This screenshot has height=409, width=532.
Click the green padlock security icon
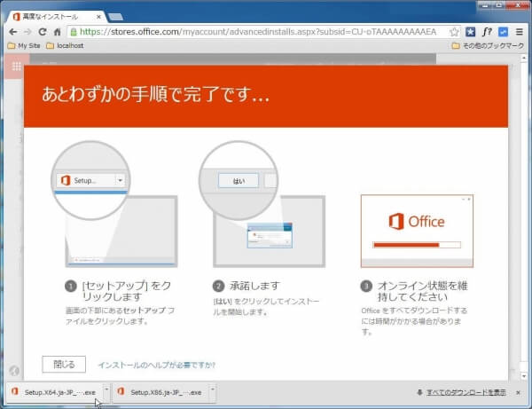(x=74, y=32)
